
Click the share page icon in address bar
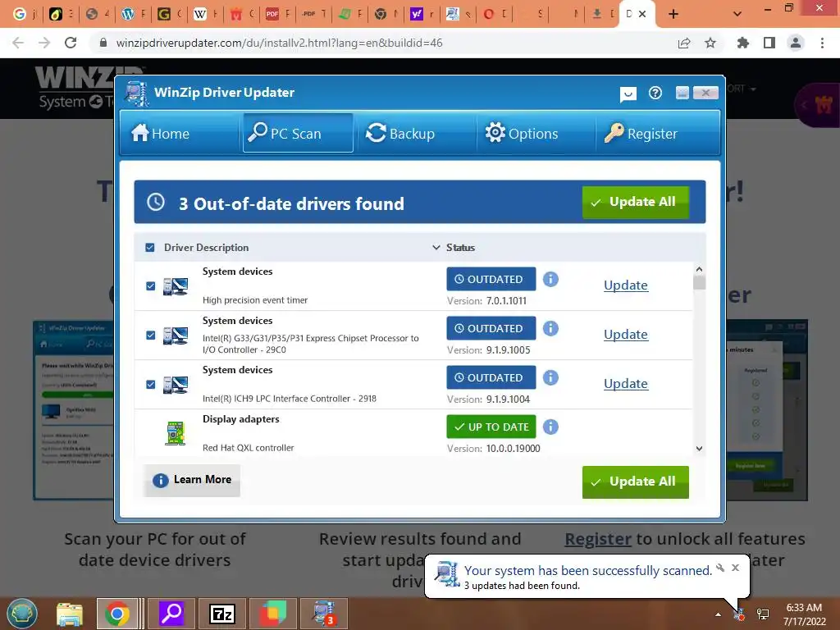click(x=684, y=43)
